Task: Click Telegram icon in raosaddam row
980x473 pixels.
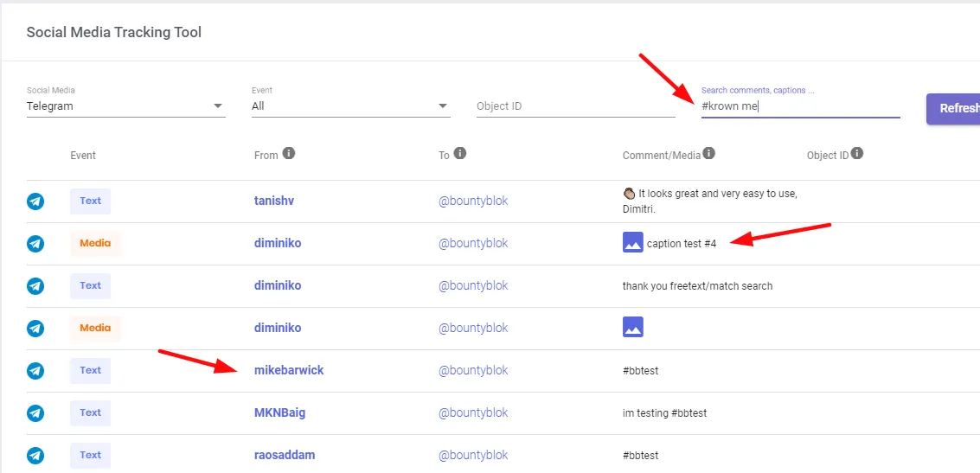Action: (x=35, y=456)
